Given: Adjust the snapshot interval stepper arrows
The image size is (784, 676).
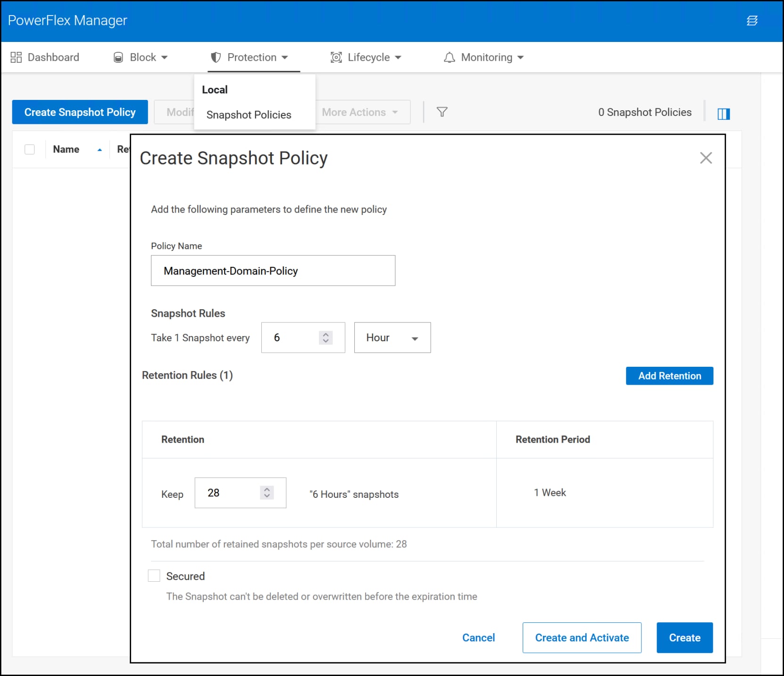Looking at the screenshot, I should pos(325,338).
